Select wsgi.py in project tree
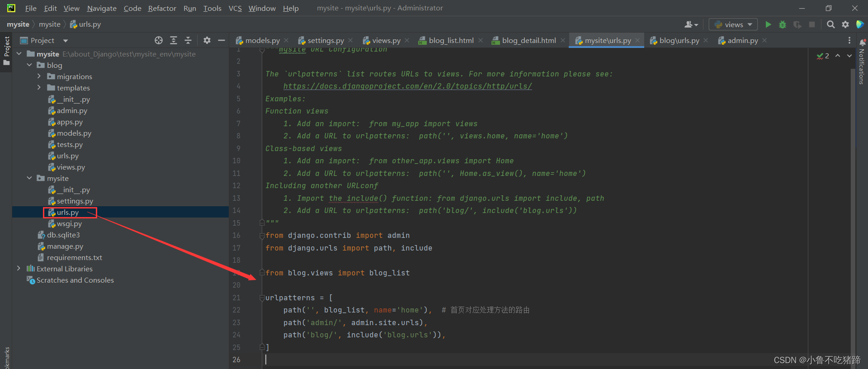Screen dimensions: 868x369 [65, 223]
